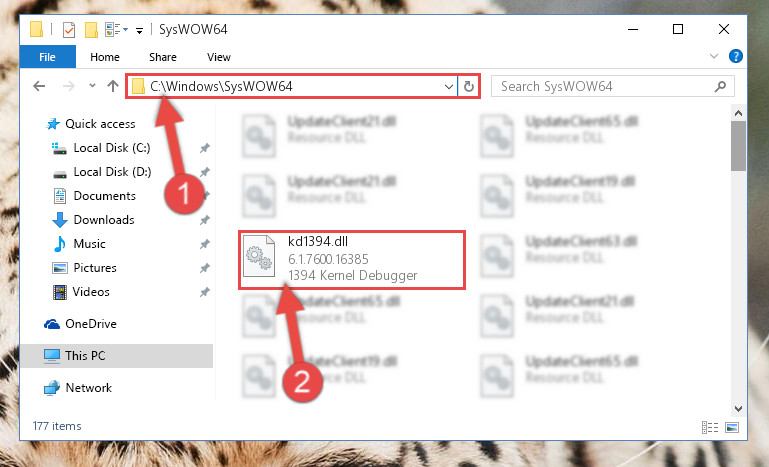Open the File menu
The image size is (769, 467).
coord(48,57)
